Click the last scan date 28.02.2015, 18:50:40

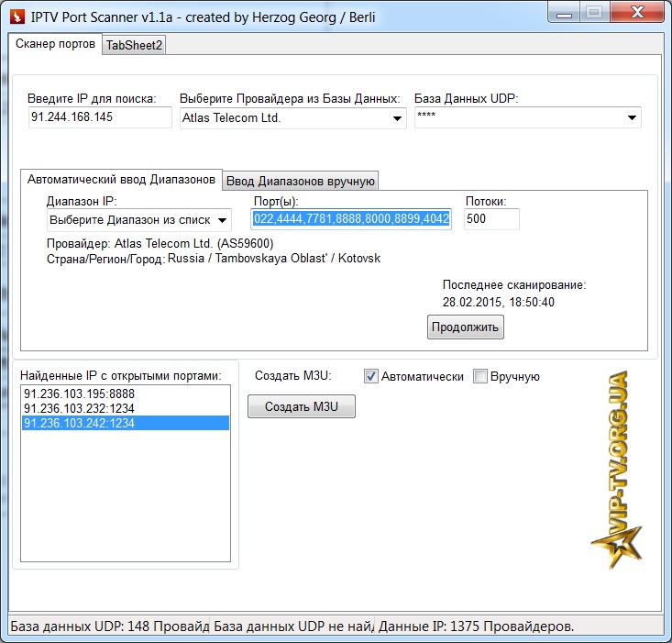[499, 302]
